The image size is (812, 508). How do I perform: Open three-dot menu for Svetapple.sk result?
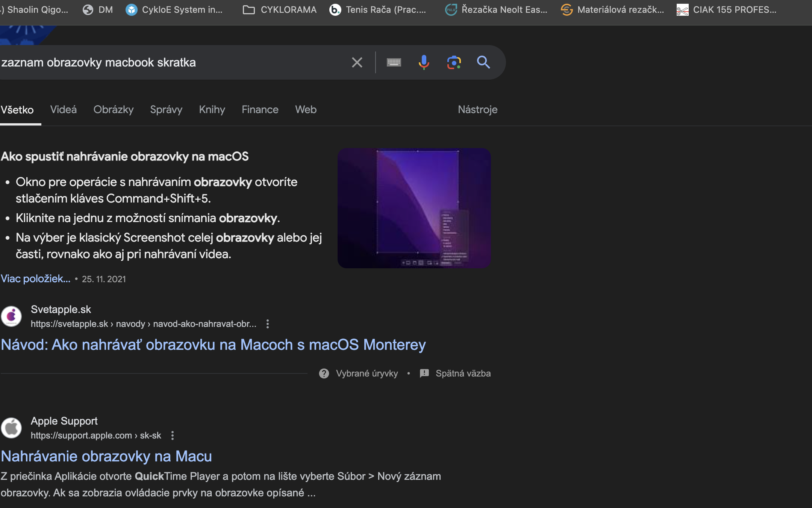[x=268, y=324]
